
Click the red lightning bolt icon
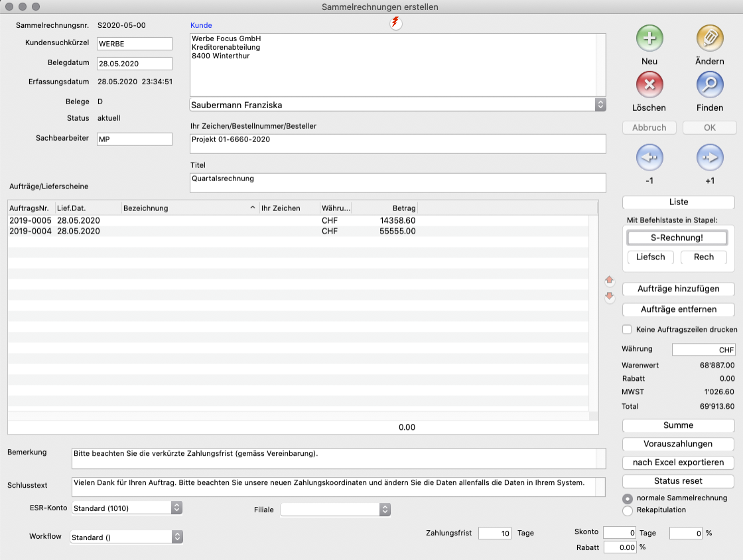396,23
